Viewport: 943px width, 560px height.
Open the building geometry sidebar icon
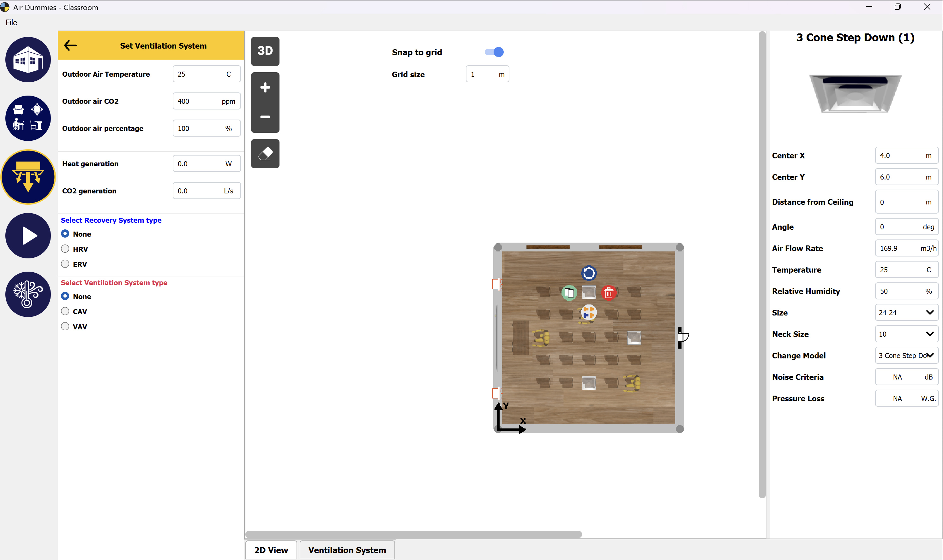(x=28, y=60)
